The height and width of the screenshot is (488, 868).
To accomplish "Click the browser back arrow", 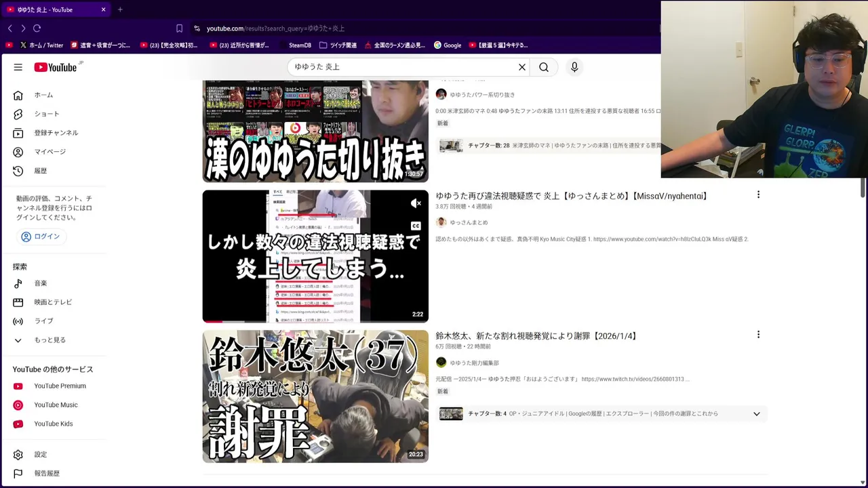I will point(9,28).
